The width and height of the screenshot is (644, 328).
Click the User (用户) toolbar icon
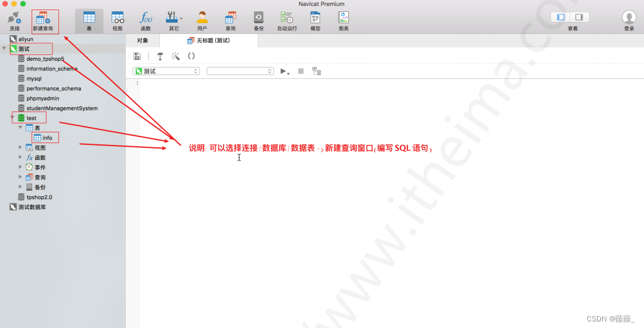click(x=202, y=21)
